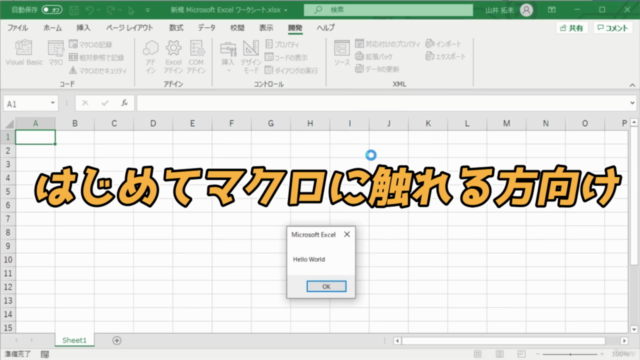Click vertical scrollbar down arrow
Screen dimensions: 640x360
click(x=634, y=329)
